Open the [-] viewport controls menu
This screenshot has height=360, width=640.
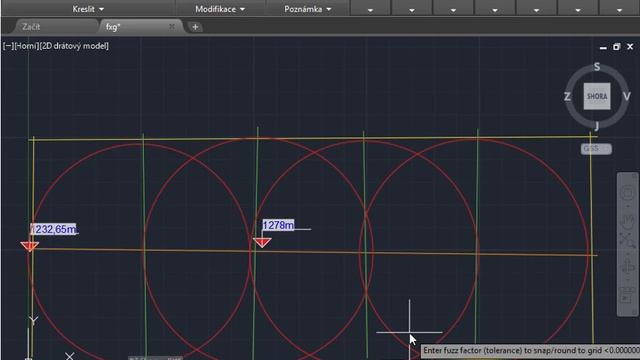click(x=8, y=46)
